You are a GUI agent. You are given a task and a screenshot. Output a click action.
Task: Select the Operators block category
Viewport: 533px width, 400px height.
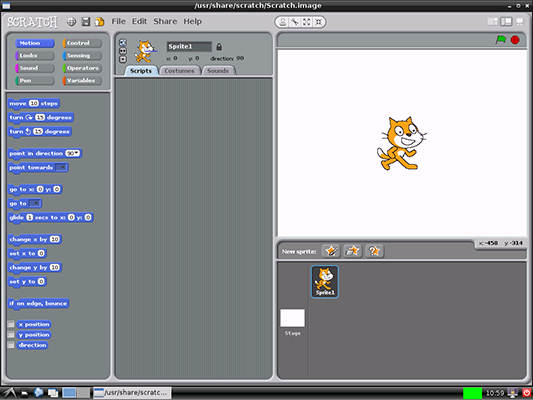point(82,68)
